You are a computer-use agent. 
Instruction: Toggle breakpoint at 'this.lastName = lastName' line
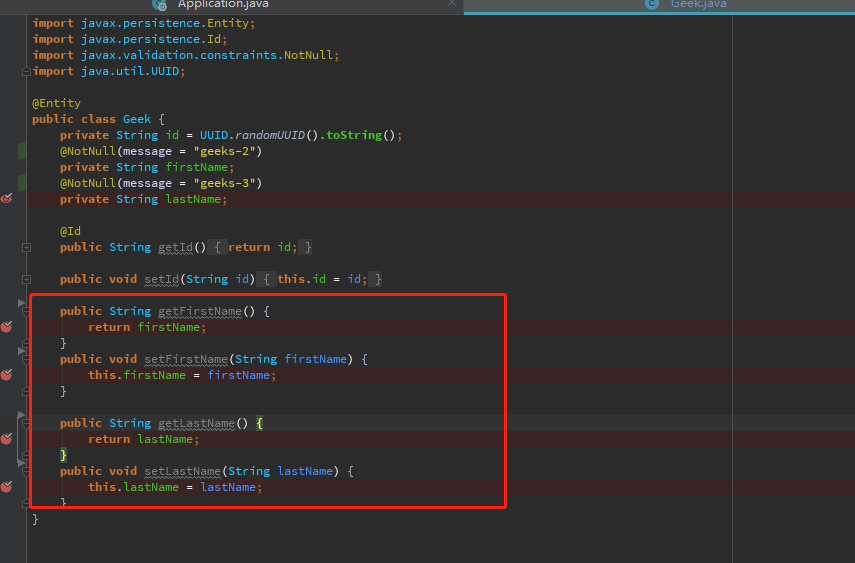(x=7, y=487)
